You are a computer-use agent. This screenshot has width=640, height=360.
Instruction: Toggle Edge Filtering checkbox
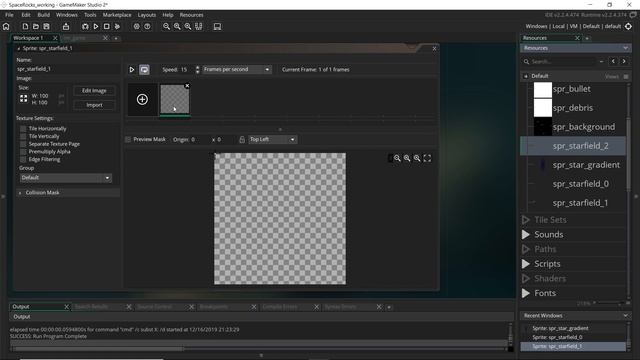tap(23, 159)
